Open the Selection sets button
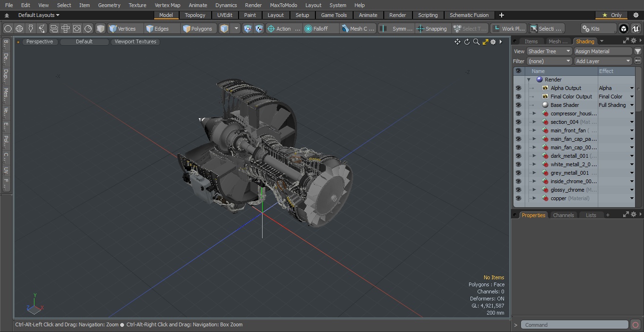 point(546,29)
